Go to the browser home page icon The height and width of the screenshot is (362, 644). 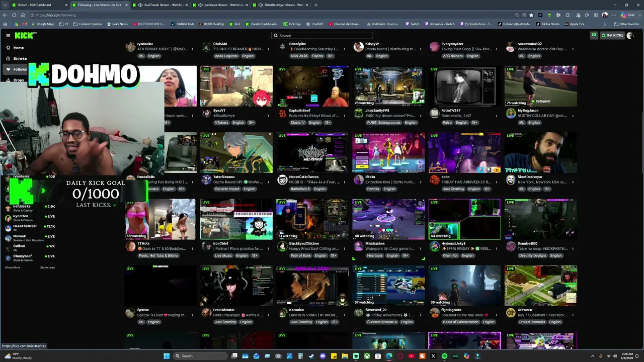(x=23, y=15)
